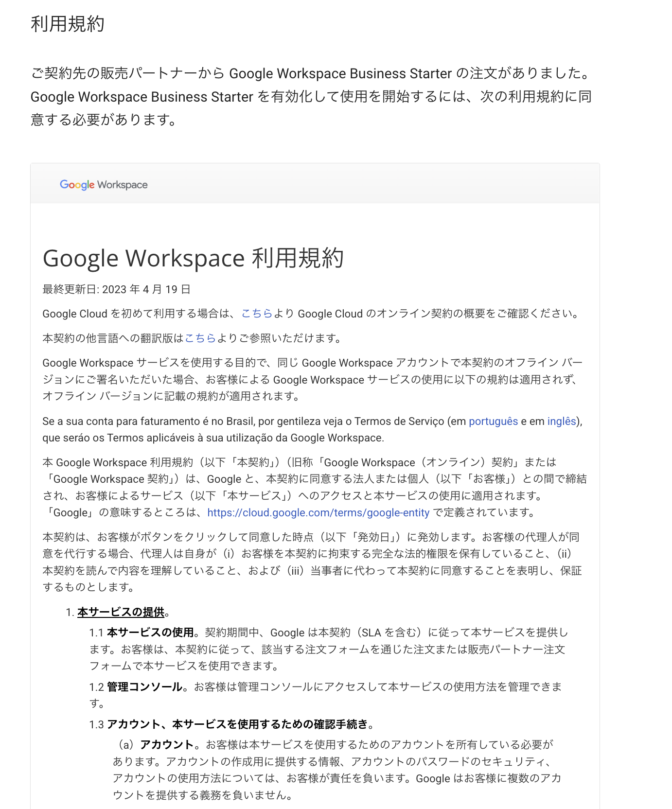Click the 最終更新日: 2023 年 4 月 19 日 text
672x809 pixels.
pyautogui.click(x=116, y=289)
